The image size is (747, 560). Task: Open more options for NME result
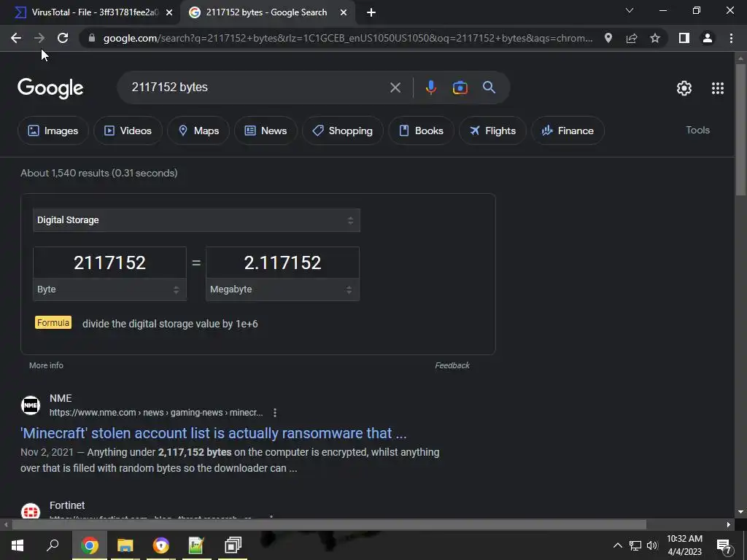coord(275,413)
